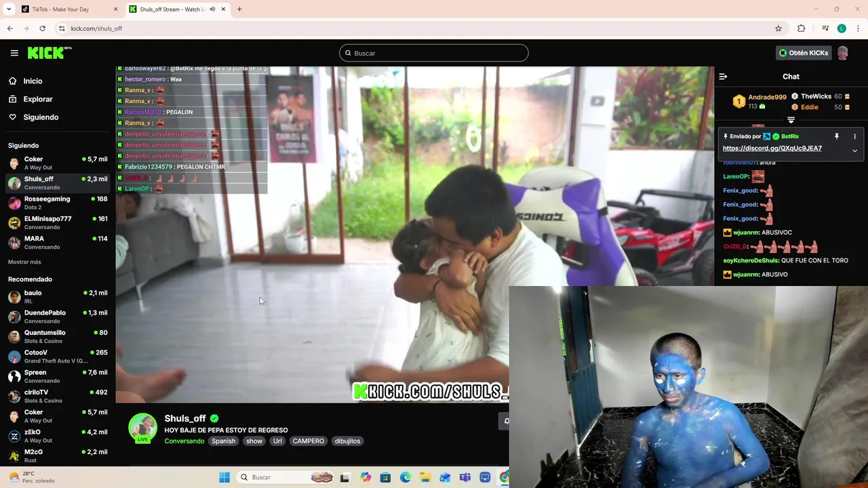Select the Url tag
This screenshot has width=868, height=488.
click(277, 441)
